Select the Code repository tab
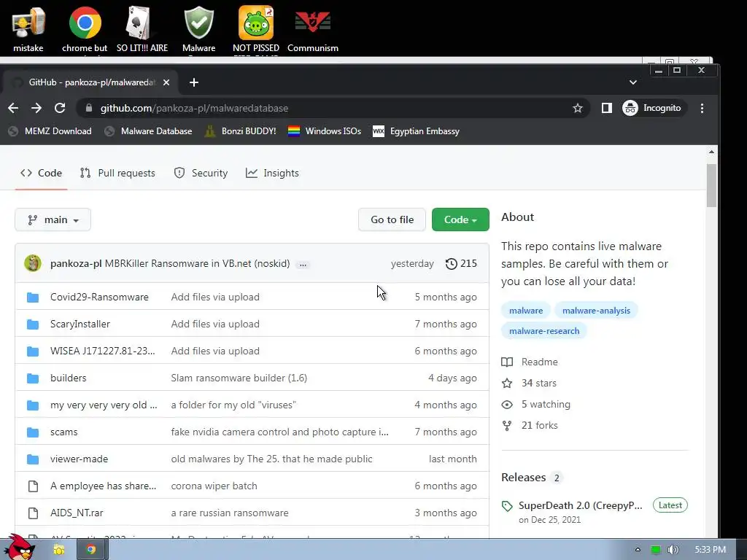 point(41,173)
